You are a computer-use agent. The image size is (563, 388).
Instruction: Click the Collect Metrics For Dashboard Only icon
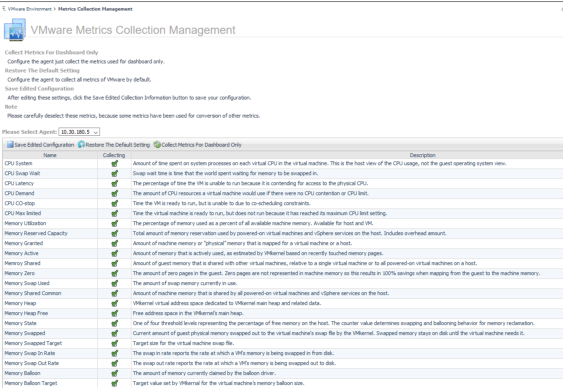pyautogui.click(x=157, y=145)
